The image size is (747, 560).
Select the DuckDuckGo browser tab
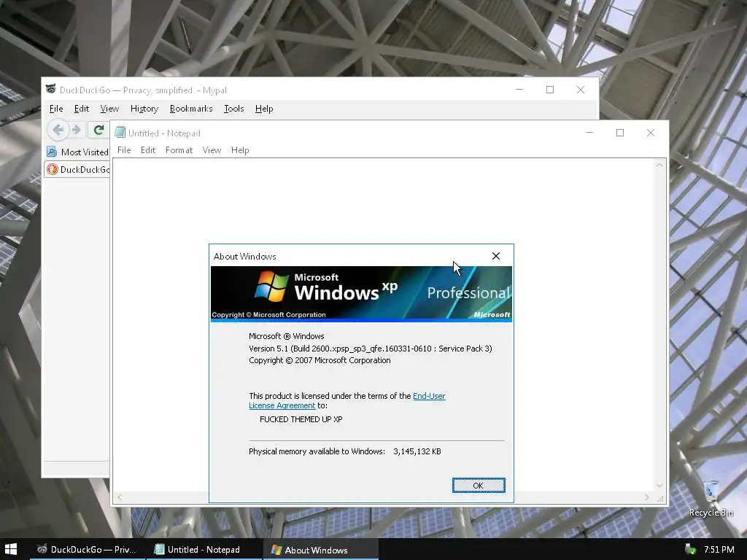[77, 169]
